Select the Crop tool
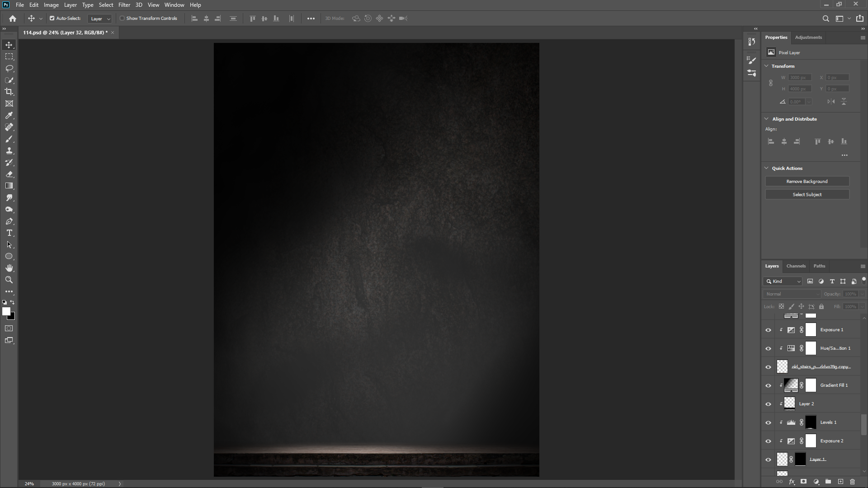The image size is (868, 488). point(9,92)
